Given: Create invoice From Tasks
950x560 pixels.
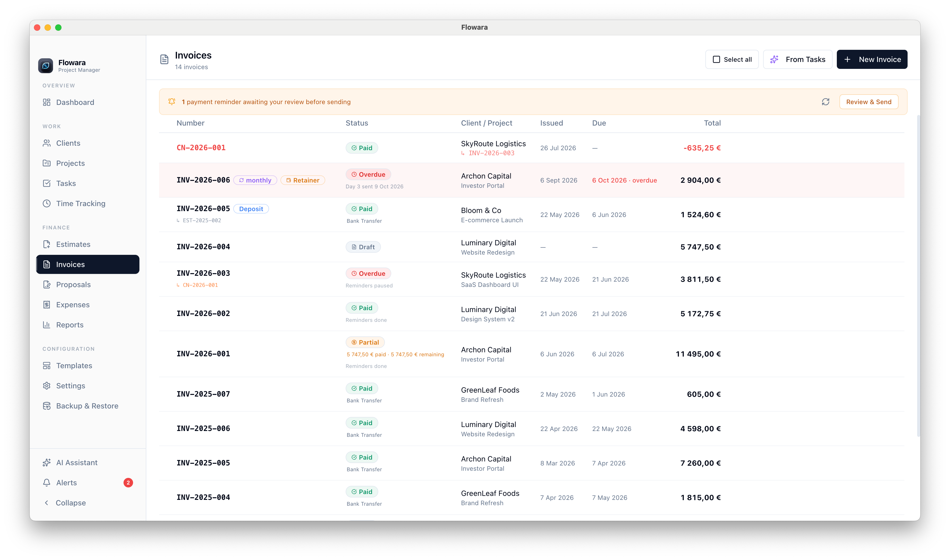Looking at the screenshot, I should [x=798, y=60].
